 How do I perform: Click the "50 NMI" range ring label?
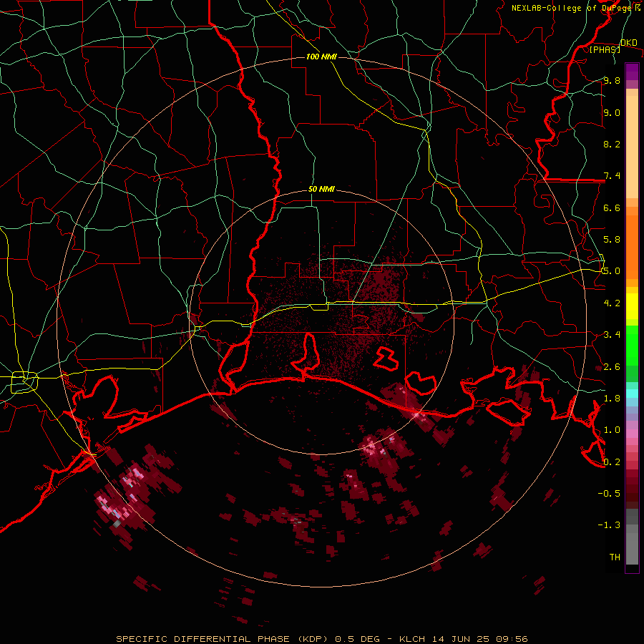pos(321,190)
